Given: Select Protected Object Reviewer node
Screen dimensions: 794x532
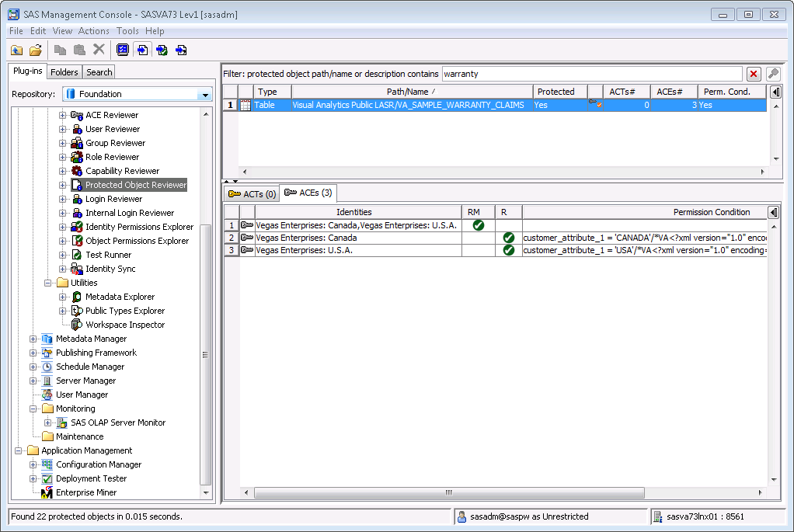Looking at the screenshot, I should click(136, 186).
